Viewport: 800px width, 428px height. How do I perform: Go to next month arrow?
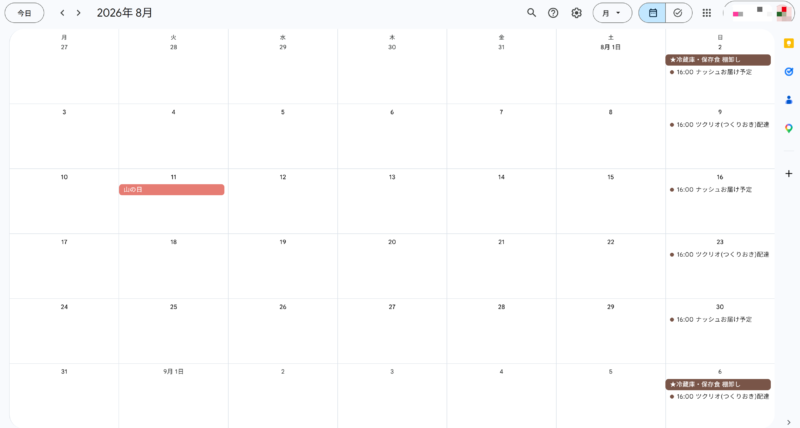(x=79, y=13)
